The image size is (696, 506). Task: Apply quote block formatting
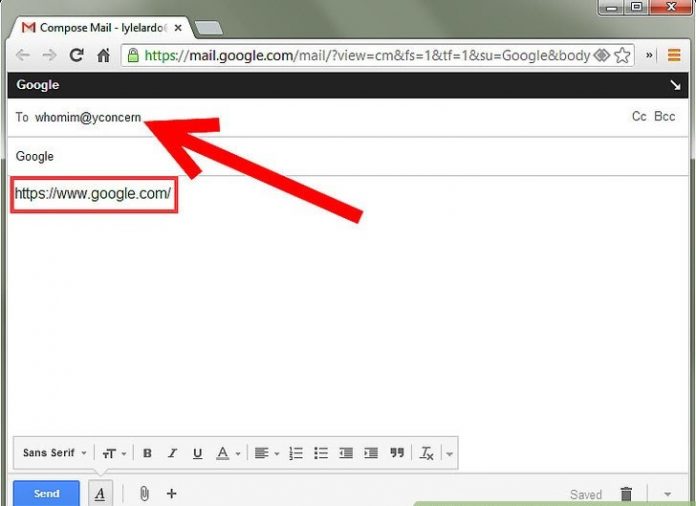pyautogui.click(x=397, y=453)
